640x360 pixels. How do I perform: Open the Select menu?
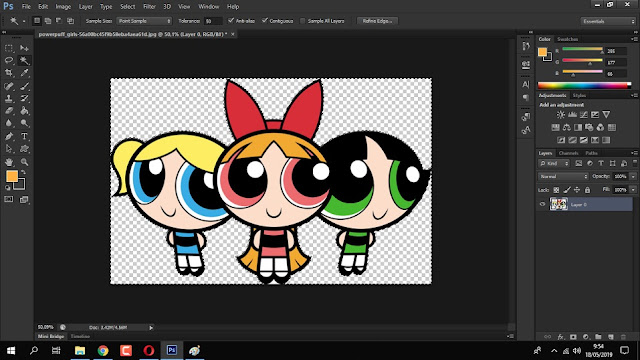[127, 7]
